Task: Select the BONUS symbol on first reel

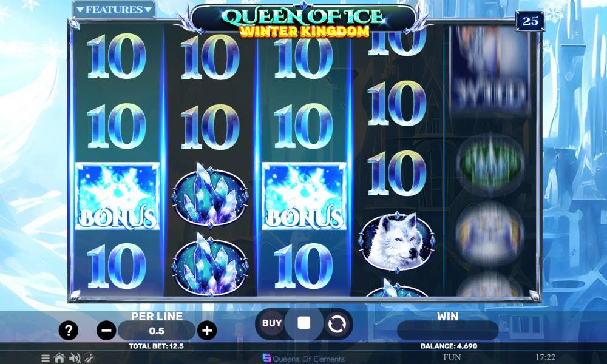Action: (117, 196)
